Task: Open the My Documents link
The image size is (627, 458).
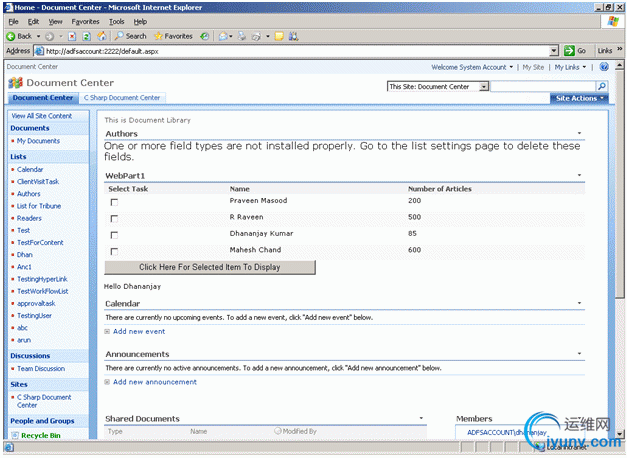Action: (x=38, y=141)
